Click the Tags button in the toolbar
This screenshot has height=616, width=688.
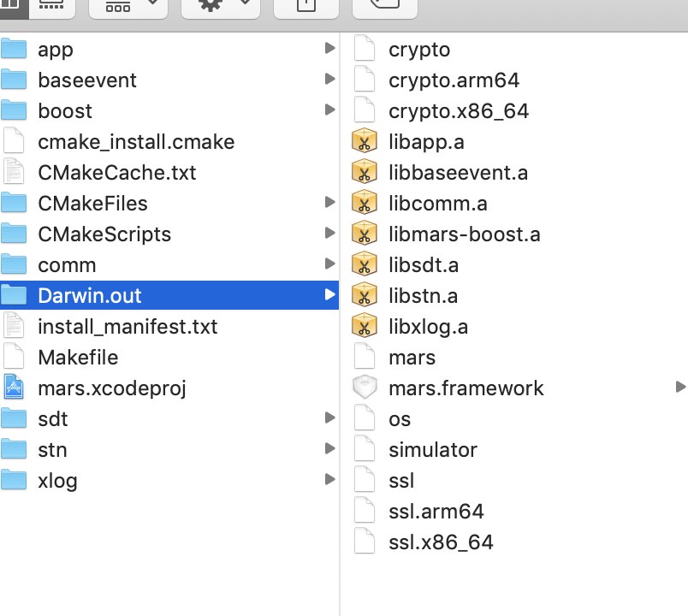click(x=384, y=6)
